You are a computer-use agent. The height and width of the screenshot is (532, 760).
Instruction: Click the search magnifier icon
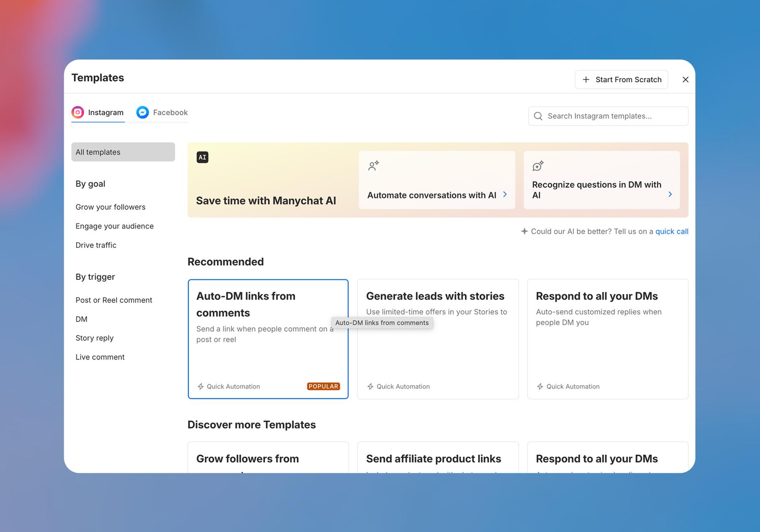point(538,116)
